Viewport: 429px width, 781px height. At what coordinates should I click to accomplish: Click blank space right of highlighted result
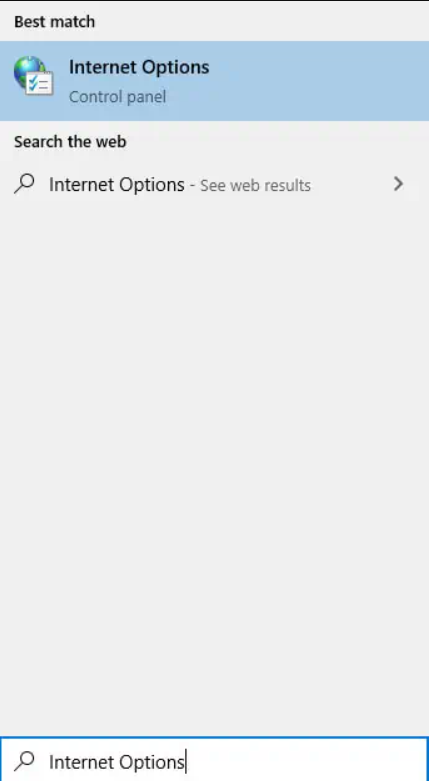pyautogui.click(x=319, y=81)
